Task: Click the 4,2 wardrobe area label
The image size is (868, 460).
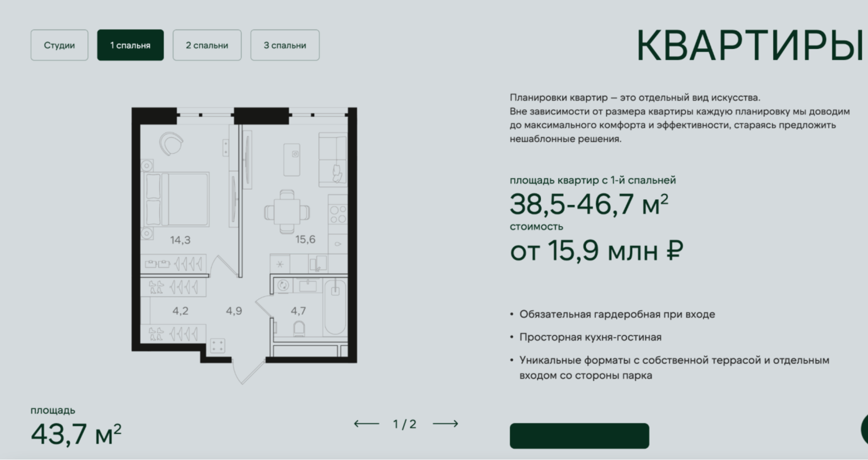Action: click(180, 311)
